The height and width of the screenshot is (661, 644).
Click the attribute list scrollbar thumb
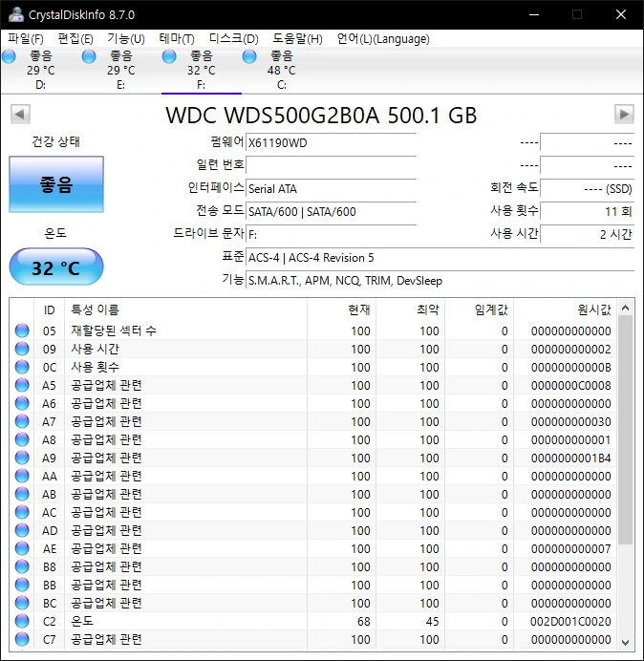coord(626,430)
